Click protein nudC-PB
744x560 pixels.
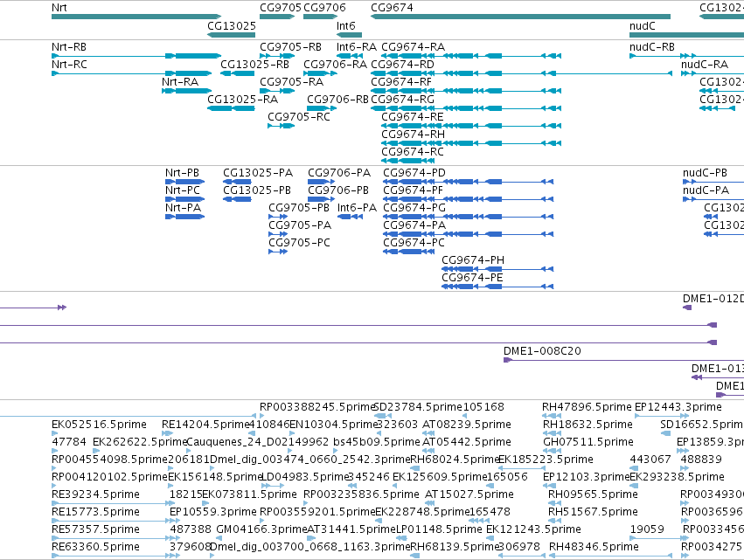click(713, 182)
